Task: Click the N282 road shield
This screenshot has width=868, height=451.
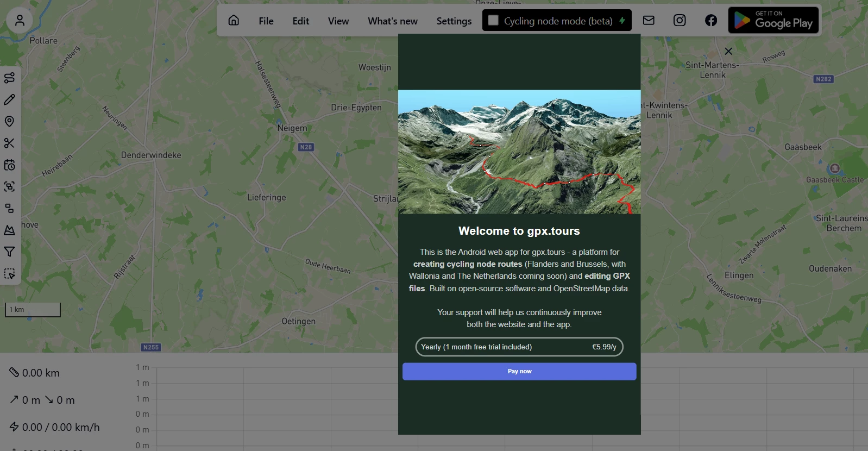Action: [x=823, y=79]
